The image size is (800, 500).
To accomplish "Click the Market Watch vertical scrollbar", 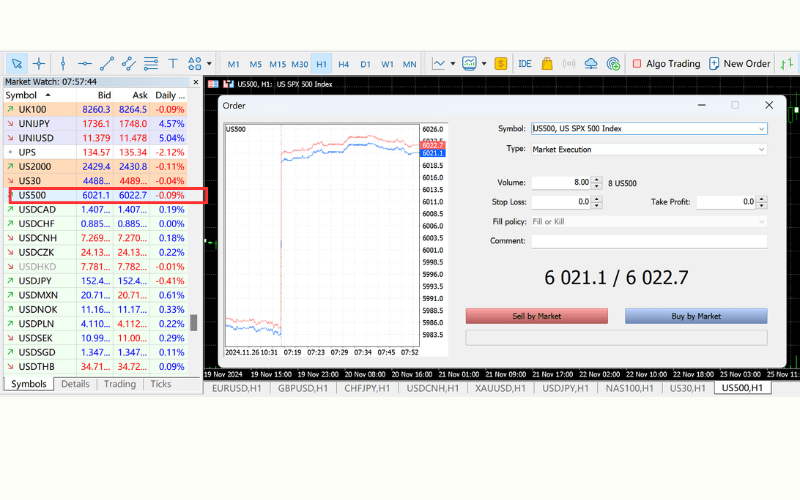I will [194, 323].
